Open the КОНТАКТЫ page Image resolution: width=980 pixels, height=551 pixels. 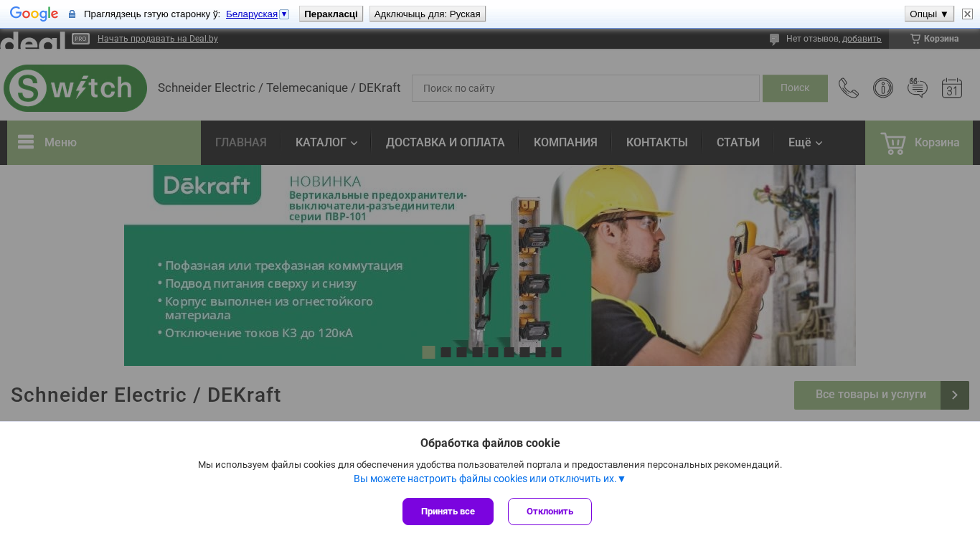(x=657, y=143)
